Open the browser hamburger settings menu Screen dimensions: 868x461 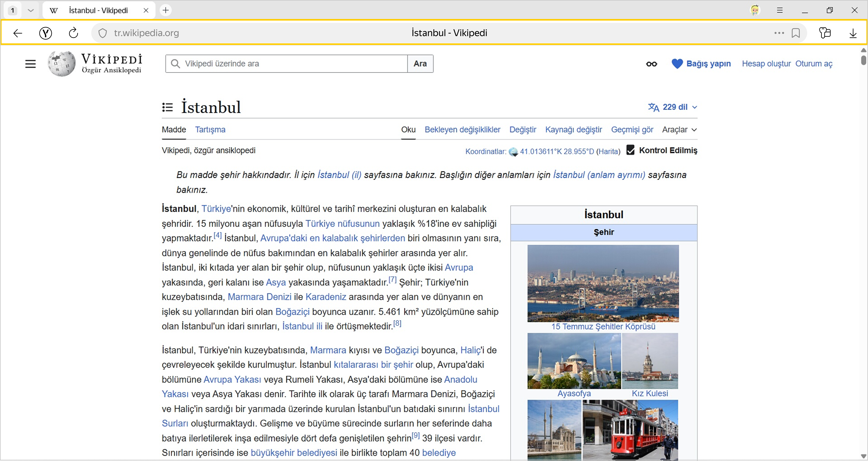780,10
